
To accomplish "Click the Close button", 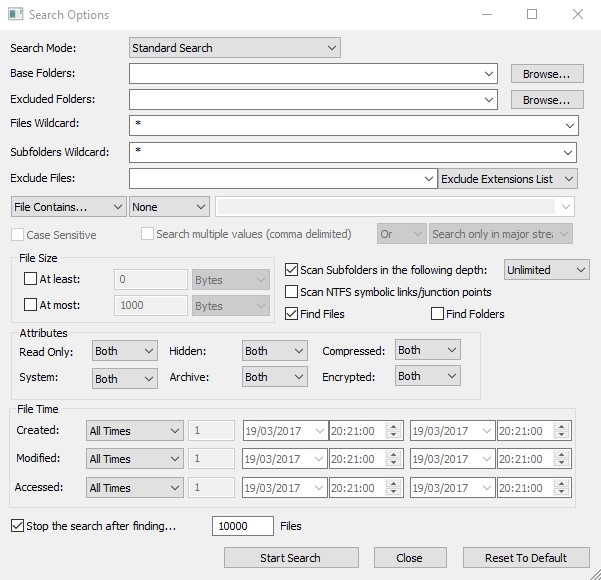I will pyautogui.click(x=410, y=558).
